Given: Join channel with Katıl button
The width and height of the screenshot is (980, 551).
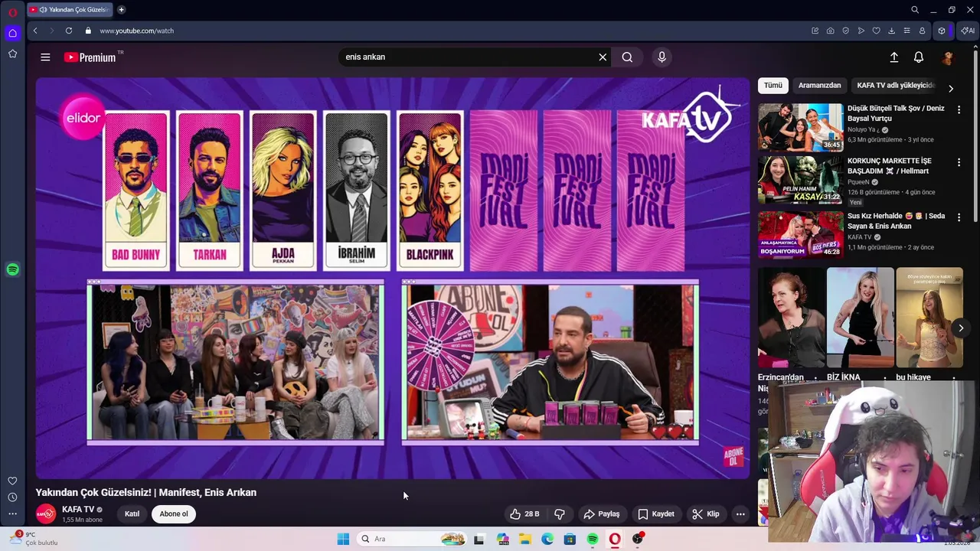Looking at the screenshot, I should point(132,514).
